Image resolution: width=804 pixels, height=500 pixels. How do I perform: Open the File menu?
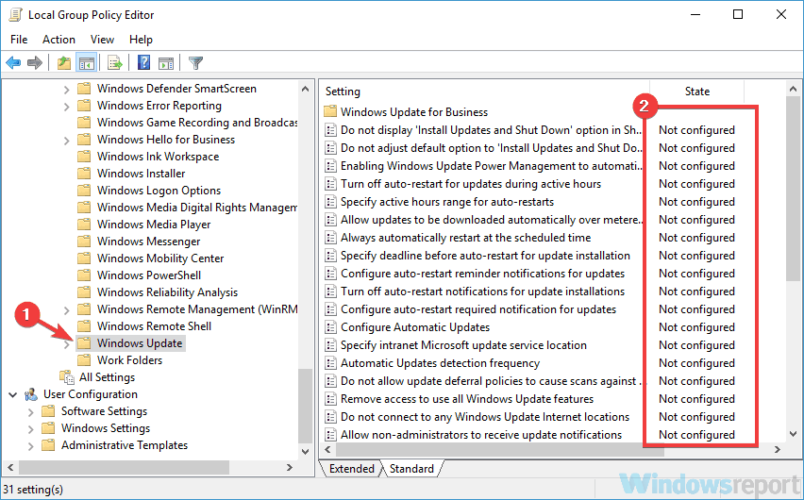point(19,39)
